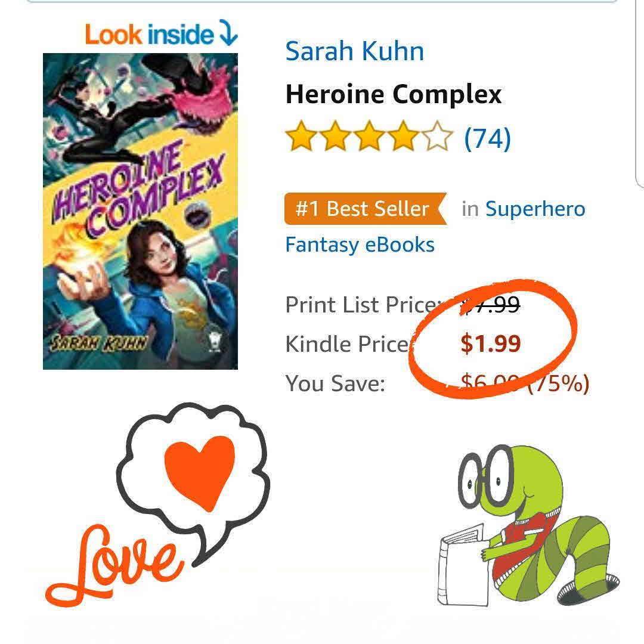Image resolution: width=644 pixels, height=644 pixels.
Task: Tap the orange cursive Love sticker
Action: coord(114,562)
